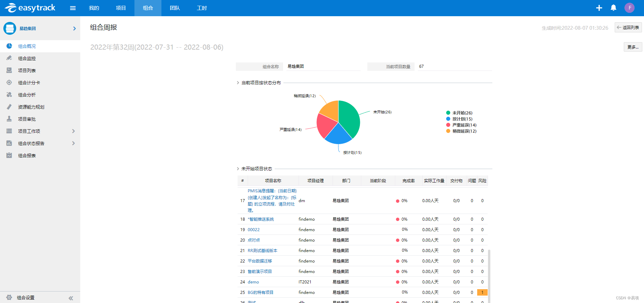Toggle 未开始 legend item in chart

click(459, 113)
